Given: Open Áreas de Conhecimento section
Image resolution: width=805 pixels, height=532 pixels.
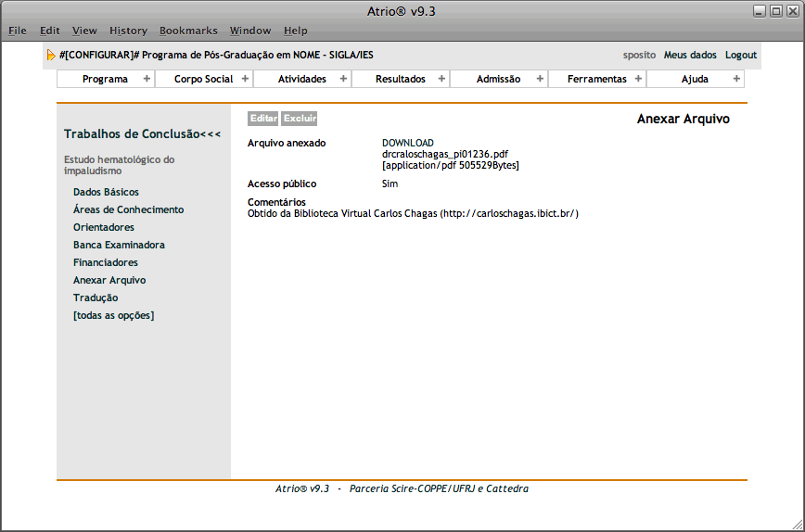Looking at the screenshot, I should (128, 209).
